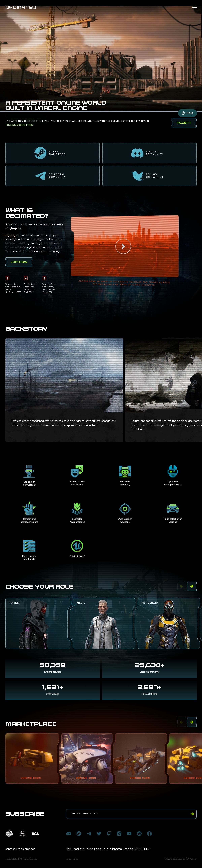Open the Follow on Twitter card
Screen dimensions: 202x868
(x=149, y=176)
